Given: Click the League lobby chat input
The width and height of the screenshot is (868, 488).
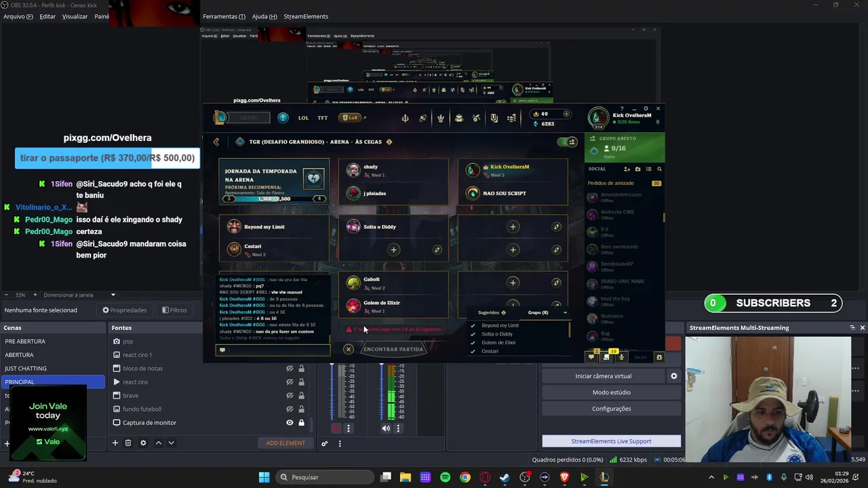Looking at the screenshot, I should (273, 350).
